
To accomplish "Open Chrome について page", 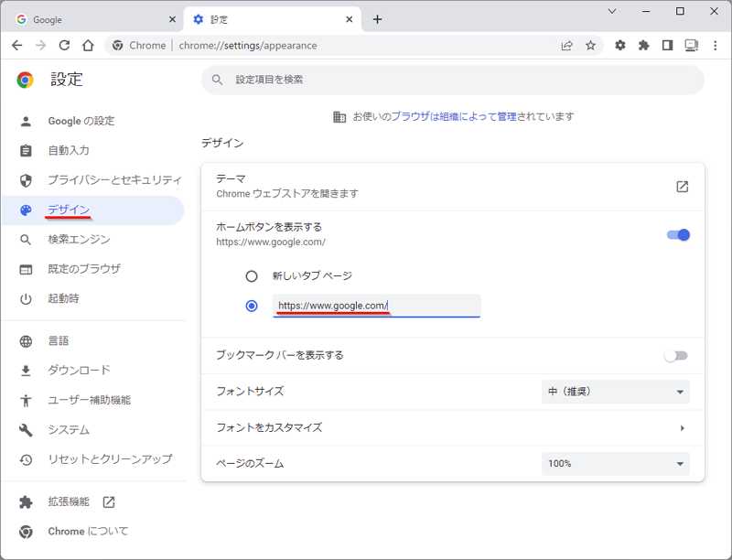I will [88, 531].
